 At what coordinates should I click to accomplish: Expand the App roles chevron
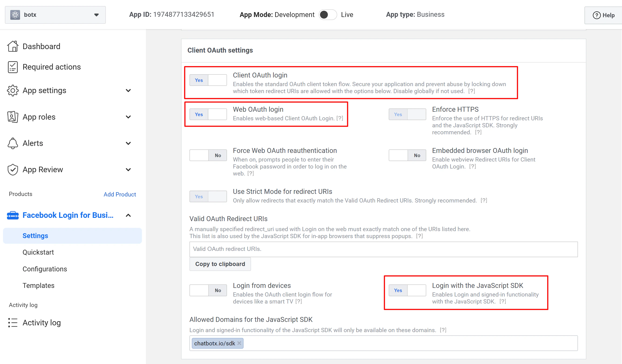coord(128,117)
